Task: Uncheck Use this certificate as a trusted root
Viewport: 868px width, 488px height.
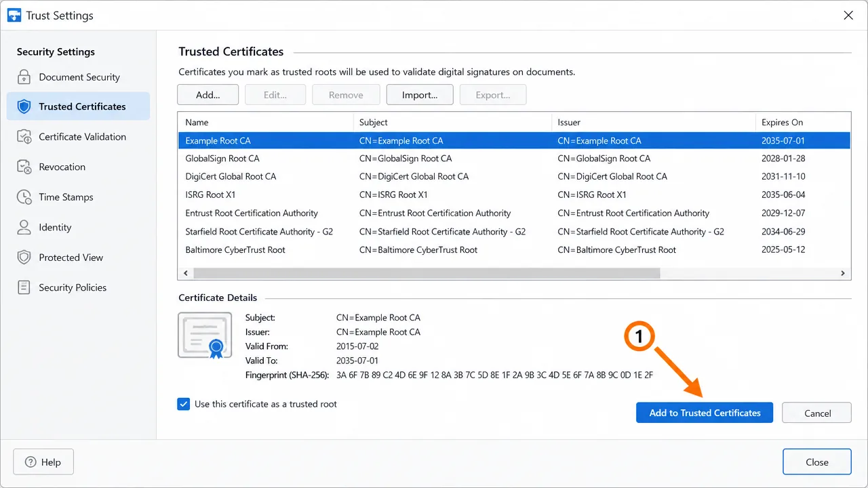Action: 183,404
